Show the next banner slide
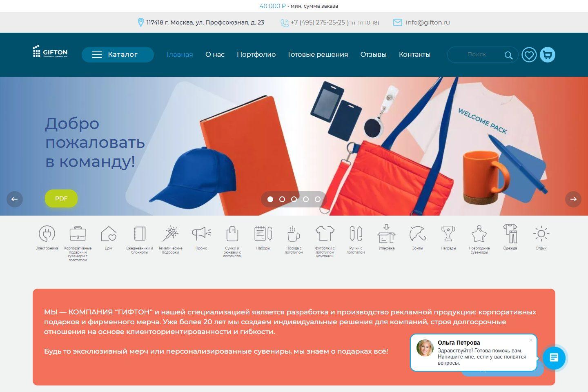Image resolution: width=588 pixels, height=392 pixels. click(x=573, y=199)
